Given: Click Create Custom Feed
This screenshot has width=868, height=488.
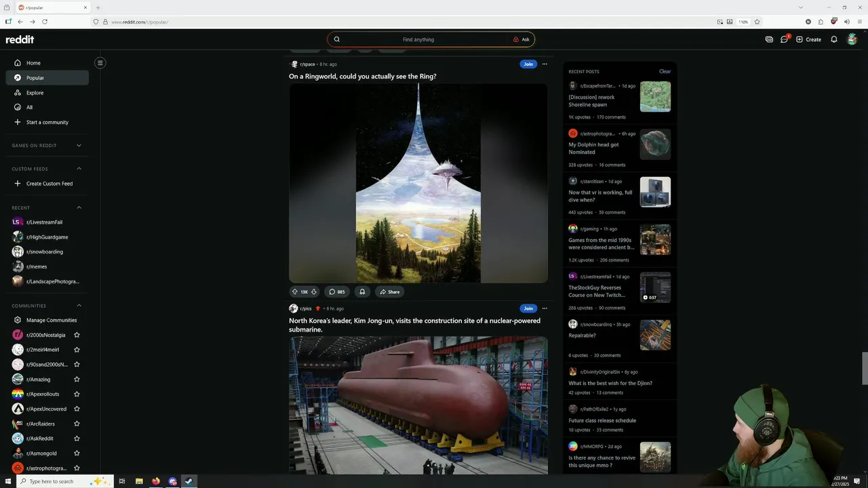Looking at the screenshot, I should tap(47, 184).
